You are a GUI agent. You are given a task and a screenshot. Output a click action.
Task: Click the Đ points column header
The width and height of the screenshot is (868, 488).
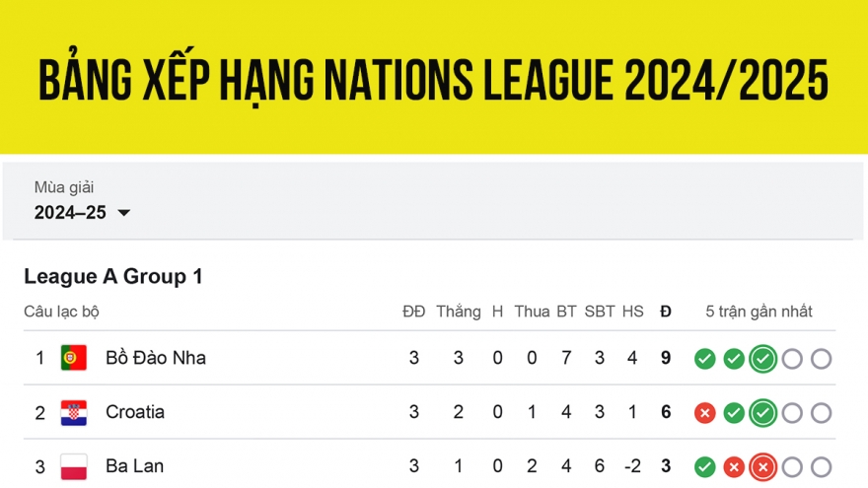point(666,312)
